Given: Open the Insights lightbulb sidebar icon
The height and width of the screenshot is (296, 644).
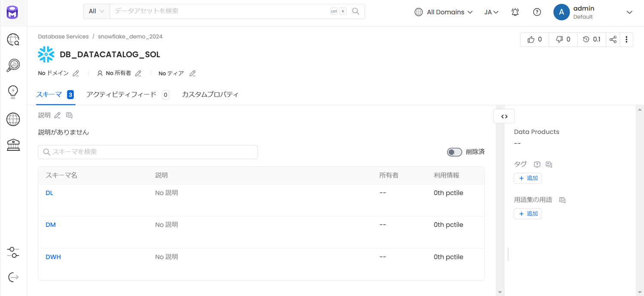Looking at the screenshot, I should point(13,92).
